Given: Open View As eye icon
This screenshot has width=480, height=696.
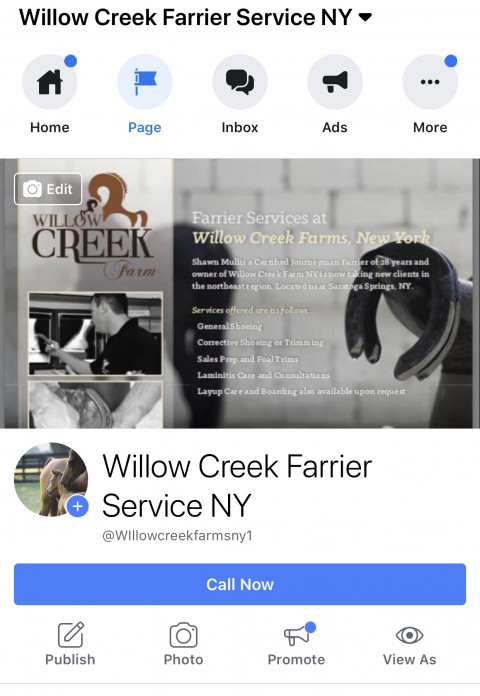Looking at the screenshot, I should [x=409, y=635].
